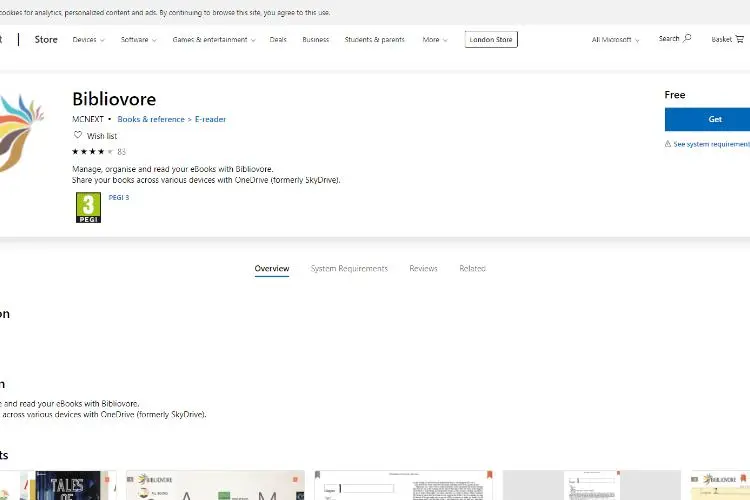Open the Reviews tab
Image resolution: width=750 pixels, height=500 pixels.
423,269
